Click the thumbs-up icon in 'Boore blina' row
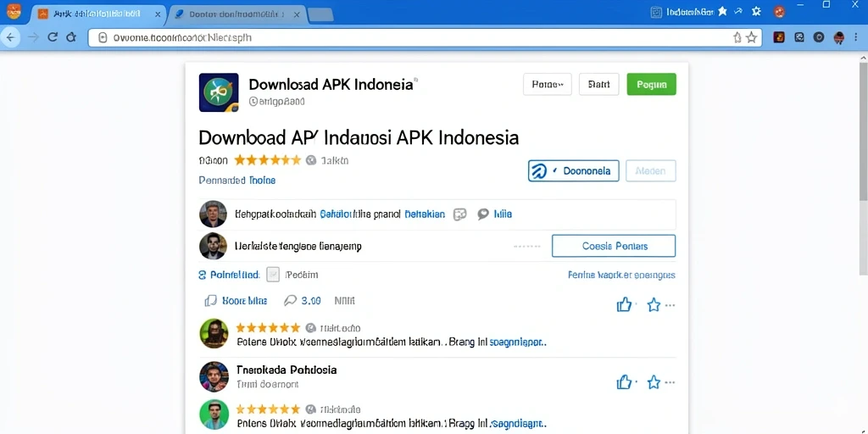 point(624,304)
